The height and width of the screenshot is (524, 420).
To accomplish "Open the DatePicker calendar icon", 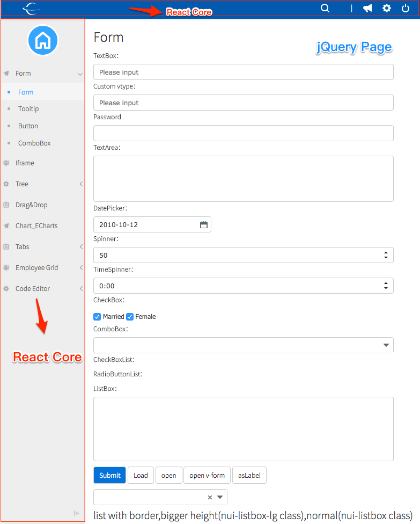I will point(204,225).
